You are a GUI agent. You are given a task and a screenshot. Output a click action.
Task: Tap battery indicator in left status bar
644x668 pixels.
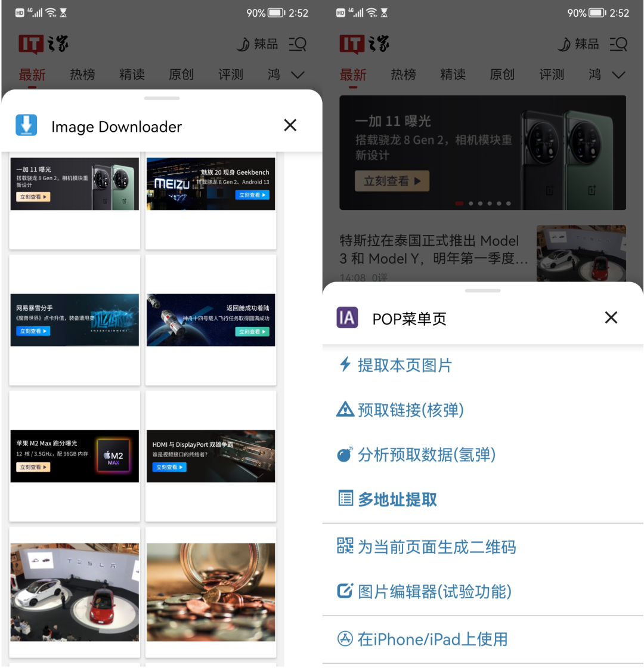277,13
